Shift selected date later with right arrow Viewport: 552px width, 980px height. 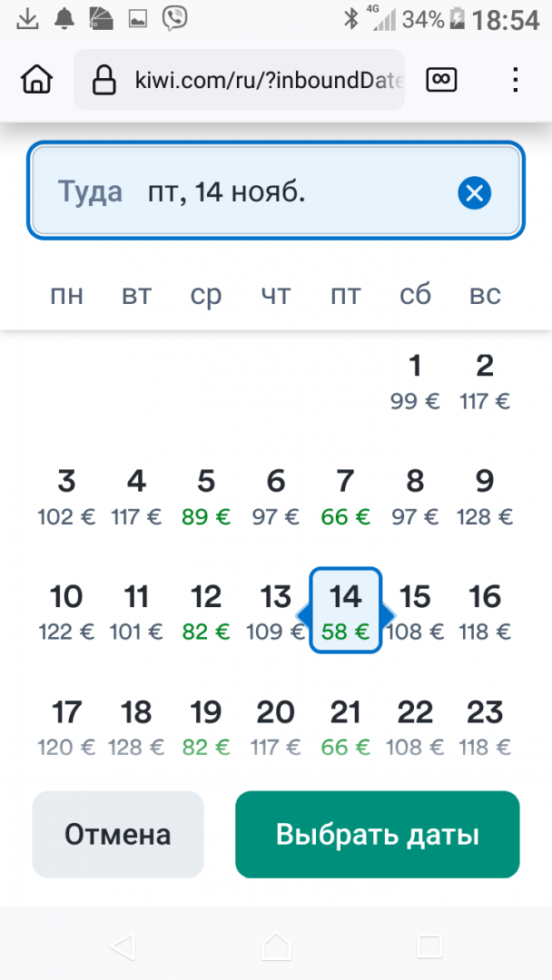coord(389,616)
